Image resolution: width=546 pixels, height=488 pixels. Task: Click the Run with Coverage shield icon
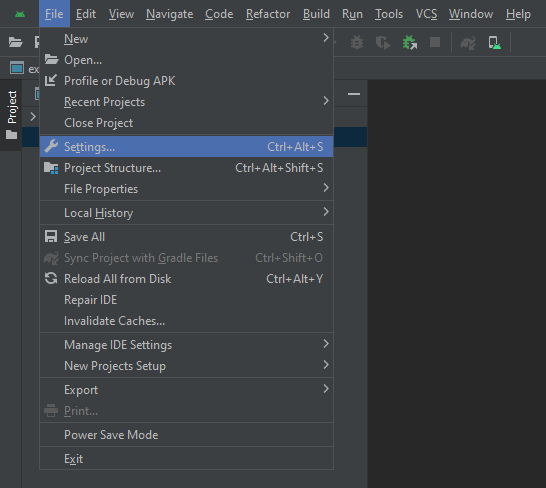click(383, 43)
